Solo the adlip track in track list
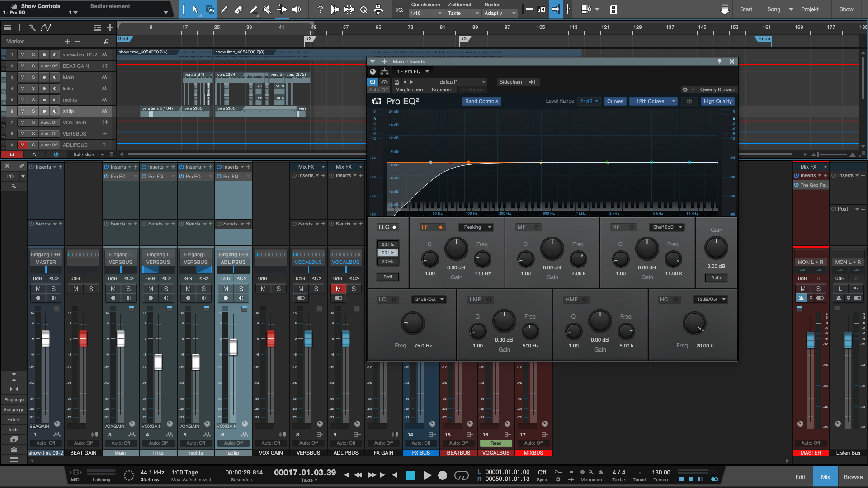This screenshot has height=488, width=868. point(33,111)
